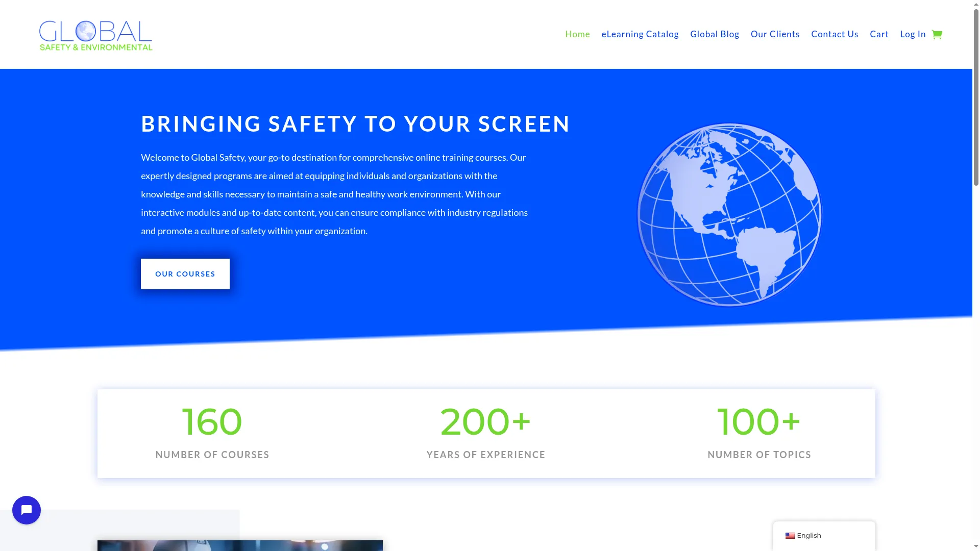
Task: Click the image thumbnail at page bottom
Action: (240, 545)
